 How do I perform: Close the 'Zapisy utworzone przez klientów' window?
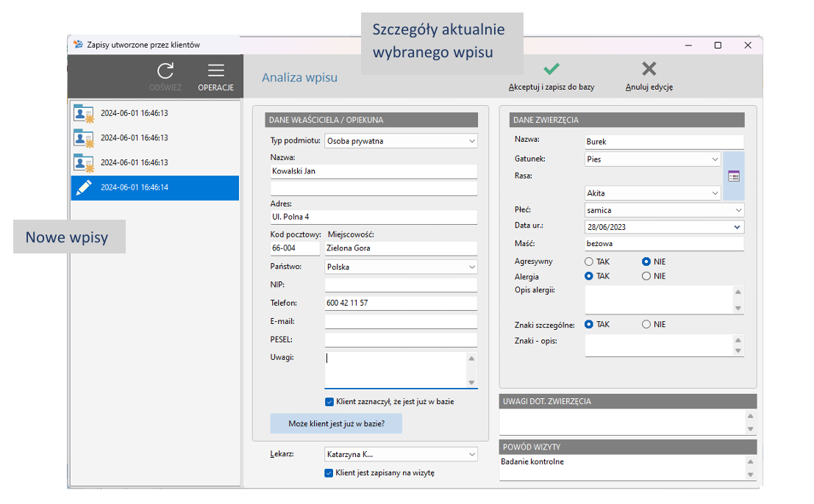click(748, 45)
